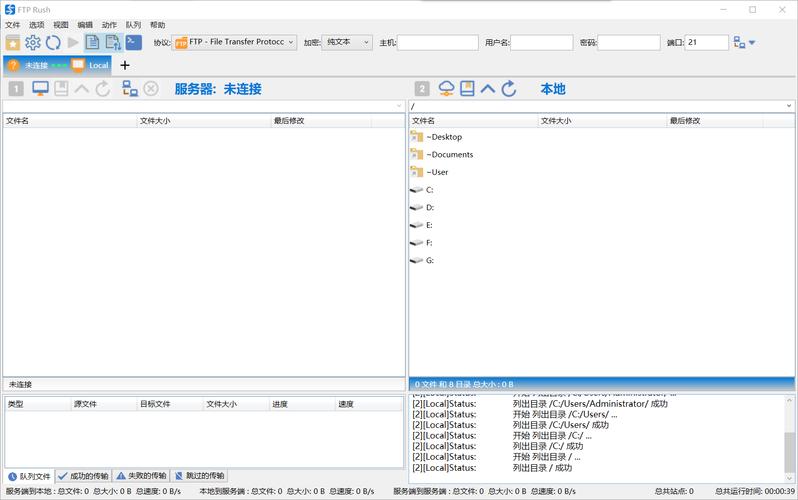The image size is (798, 500).
Task: Open the local pane bookmark icon
Action: point(467,89)
